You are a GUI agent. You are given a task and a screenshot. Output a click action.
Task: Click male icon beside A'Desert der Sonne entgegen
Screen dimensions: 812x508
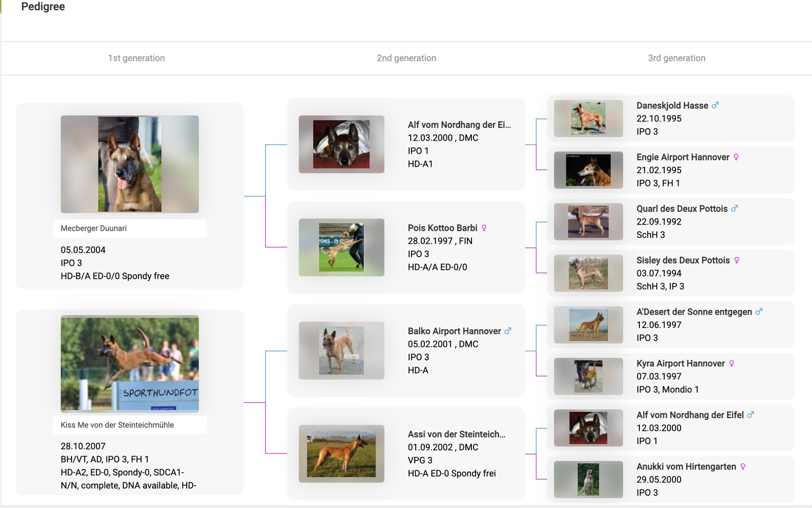click(759, 312)
